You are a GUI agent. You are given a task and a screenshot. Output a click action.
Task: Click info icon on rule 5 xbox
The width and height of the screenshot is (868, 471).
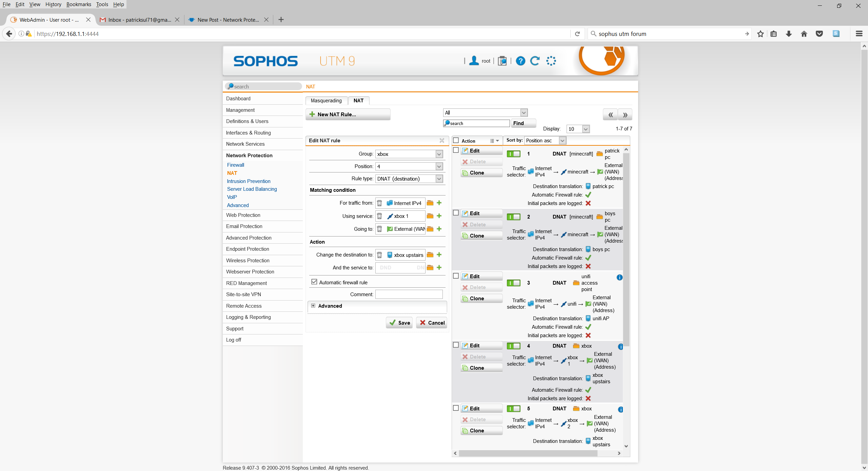(620, 409)
